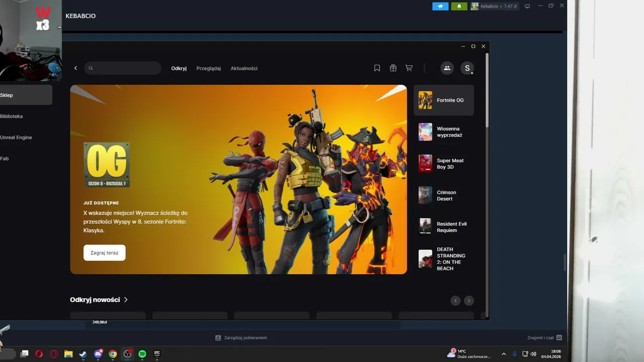Select Wiosenna wyprzedaż carousel item
This screenshot has width=644, height=362.
coord(444,132)
